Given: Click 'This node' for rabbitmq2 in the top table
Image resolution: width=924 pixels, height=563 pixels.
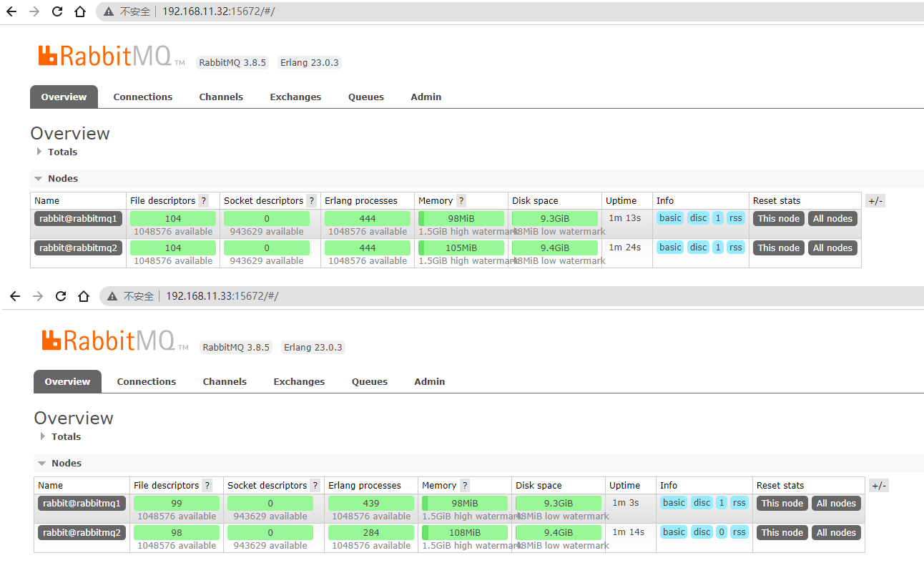Looking at the screenshot, I should point(779,248).
